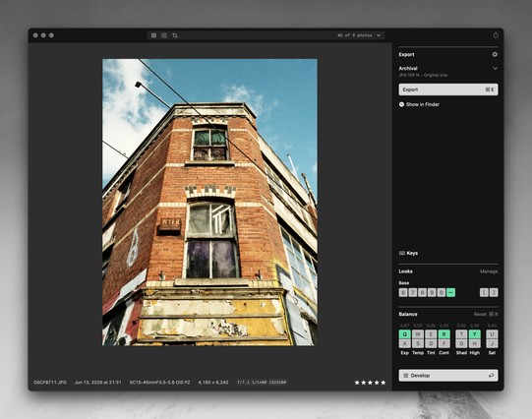Image resolution: width=532 pixels, height=419 pixels.
Task: Click the right bracket look key
Action: [x=494, y=292]
